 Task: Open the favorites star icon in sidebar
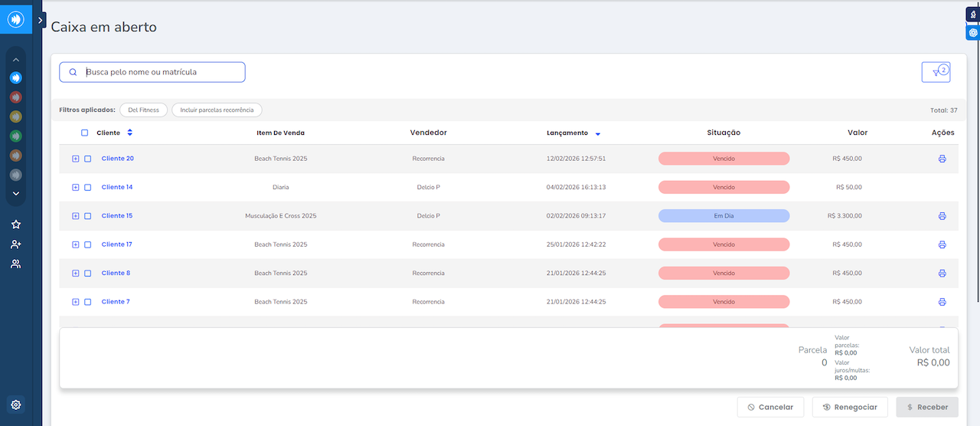tap(16, 224)
